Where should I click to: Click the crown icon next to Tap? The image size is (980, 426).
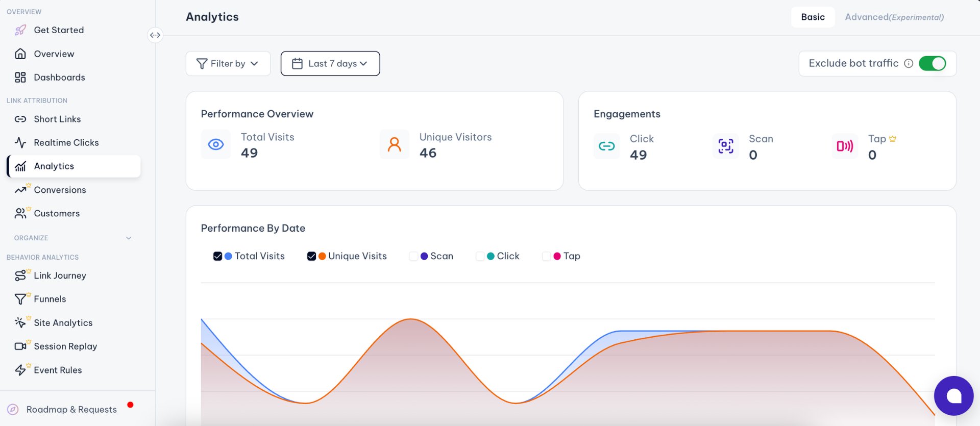[x=893, y=139]
